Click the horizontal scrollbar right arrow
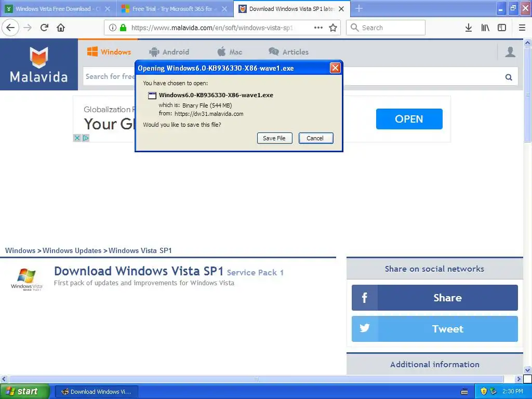Image resolution: width=532 pixels, height=399 pixels. [x=518, y=379]
